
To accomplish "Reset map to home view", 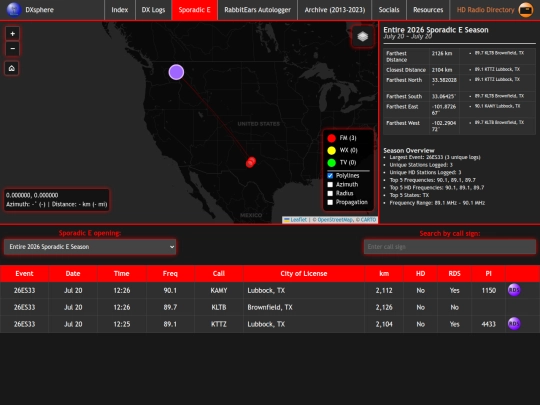I will point(12,68).
